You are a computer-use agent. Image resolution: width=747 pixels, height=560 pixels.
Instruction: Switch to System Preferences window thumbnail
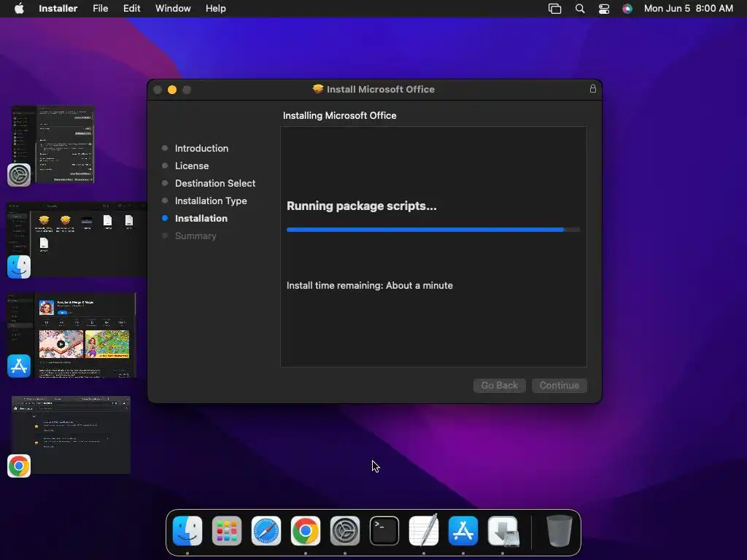click(x=53, y=144)
